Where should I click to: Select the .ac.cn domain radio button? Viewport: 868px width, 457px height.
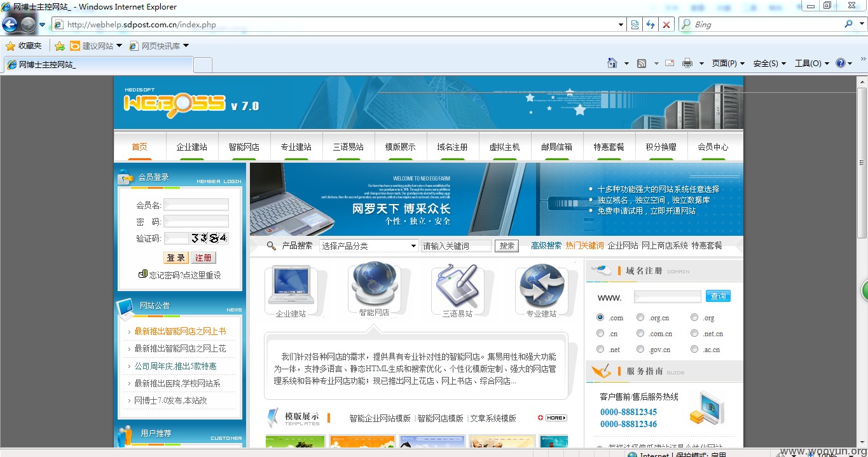tap(694, 349)
